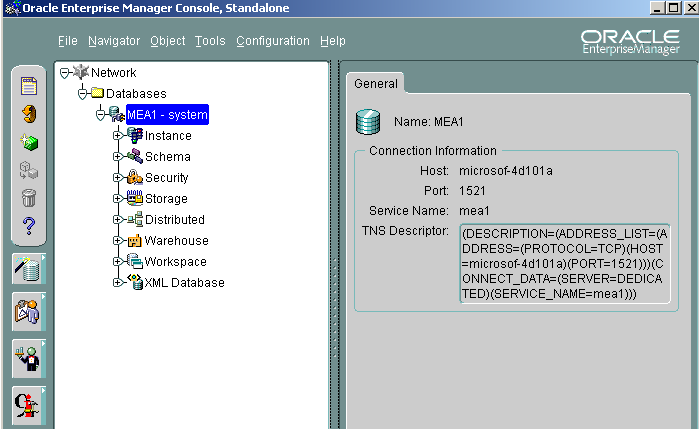Select the Warehouse tree item
Image resolution: width=699 pixels, height=429 pixels.
click(x=177, y=240)
